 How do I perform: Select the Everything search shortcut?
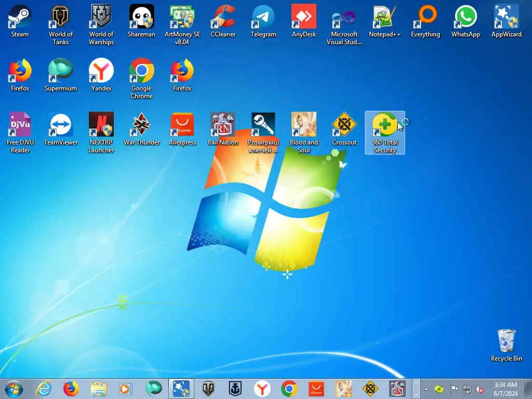pos(425,21)
